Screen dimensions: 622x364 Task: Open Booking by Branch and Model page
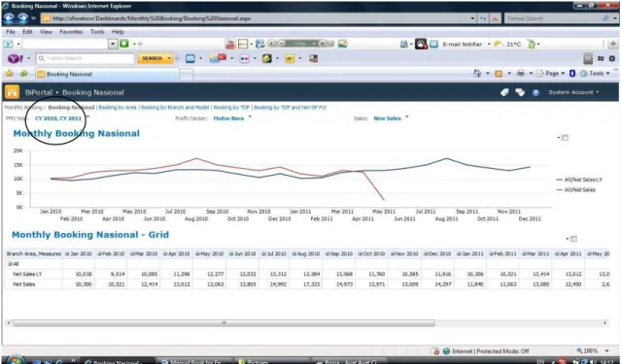click(x=175, y=108)
